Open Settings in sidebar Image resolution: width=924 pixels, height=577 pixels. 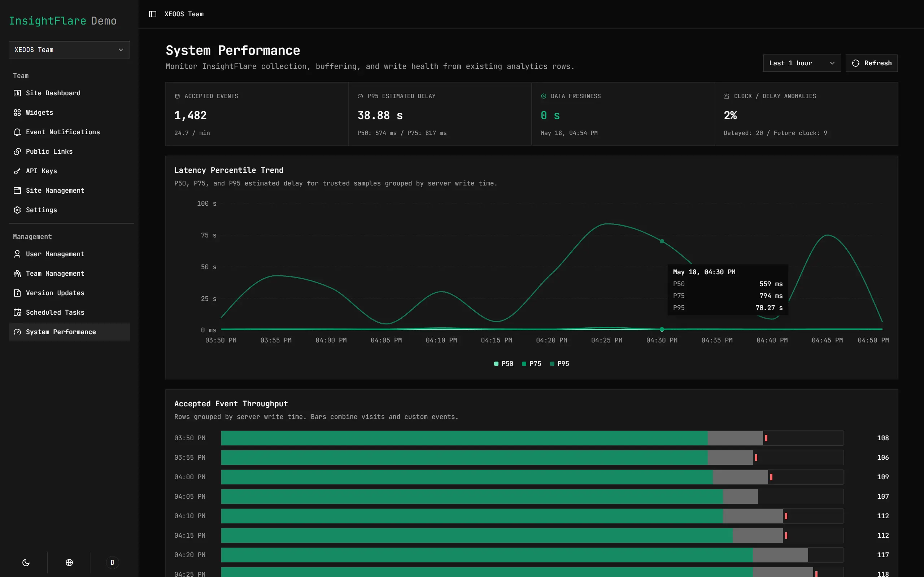coord(69,210)
